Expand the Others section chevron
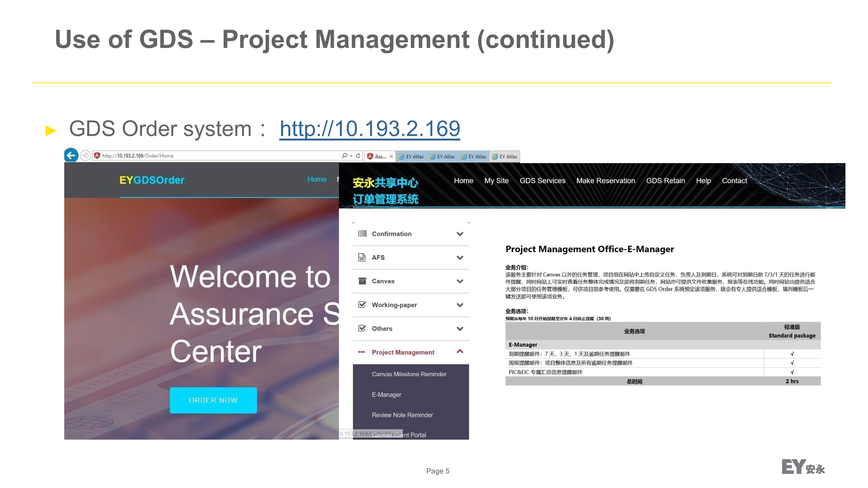Screen dimensions: 868x488 [x=460, y=329]
